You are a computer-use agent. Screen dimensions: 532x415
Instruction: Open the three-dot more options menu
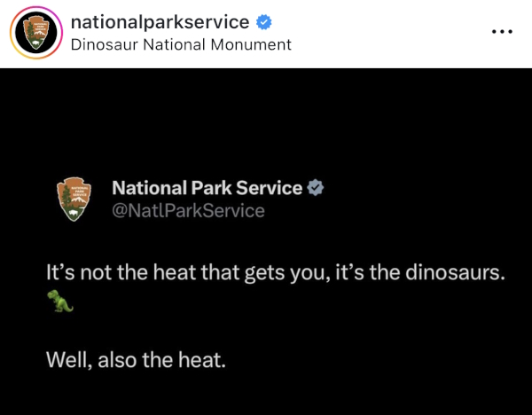coord(502,32)
